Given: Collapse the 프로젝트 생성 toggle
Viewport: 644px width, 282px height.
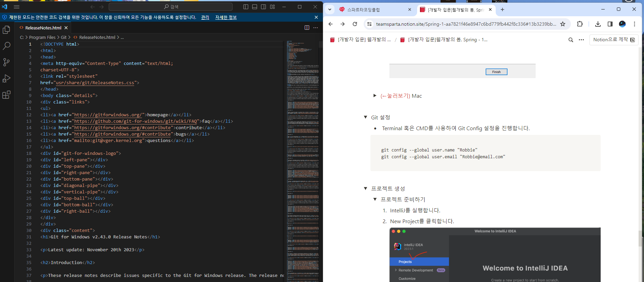Looking at the screenshot, I should point(365,188).
